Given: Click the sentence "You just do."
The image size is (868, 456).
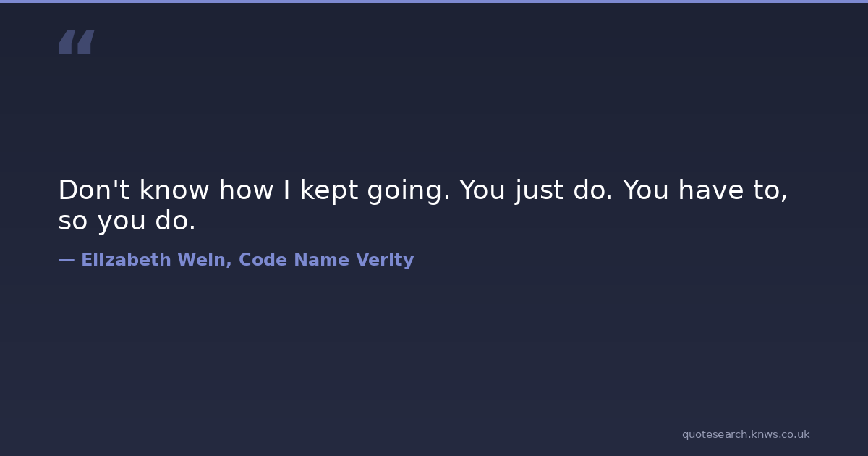Looking at the screenshot, I should point(537,190).
